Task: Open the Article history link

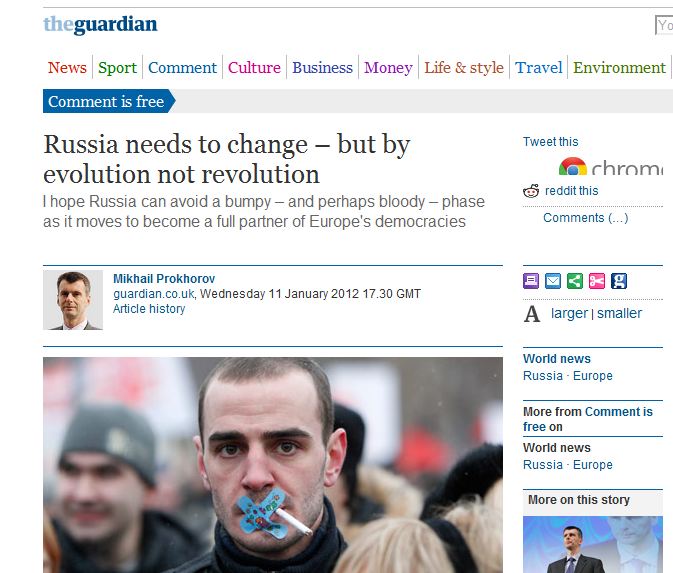Action: [149, 309]
